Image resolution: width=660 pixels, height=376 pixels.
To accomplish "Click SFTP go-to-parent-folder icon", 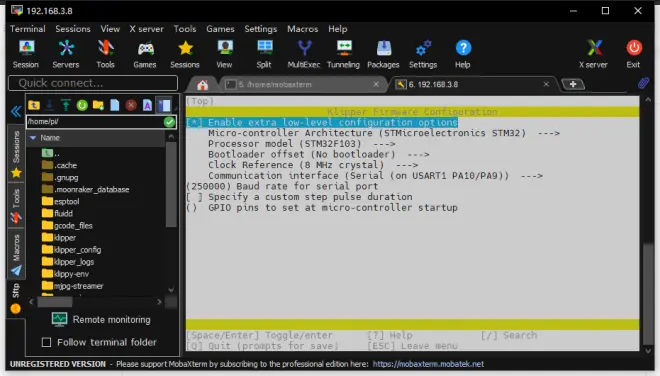I will pyautogui.click(x=34, y=105).
